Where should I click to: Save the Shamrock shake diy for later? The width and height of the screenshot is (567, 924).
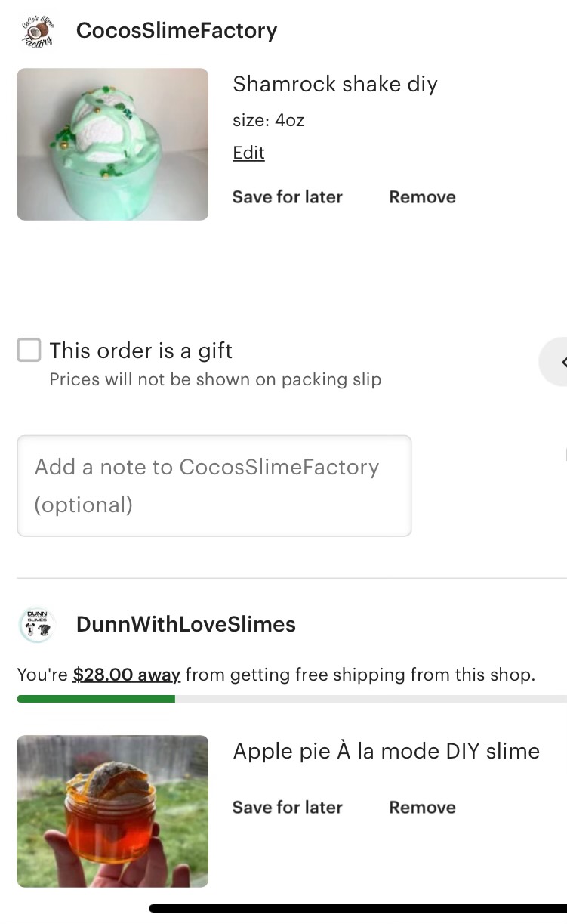click(x=287, y=197)
